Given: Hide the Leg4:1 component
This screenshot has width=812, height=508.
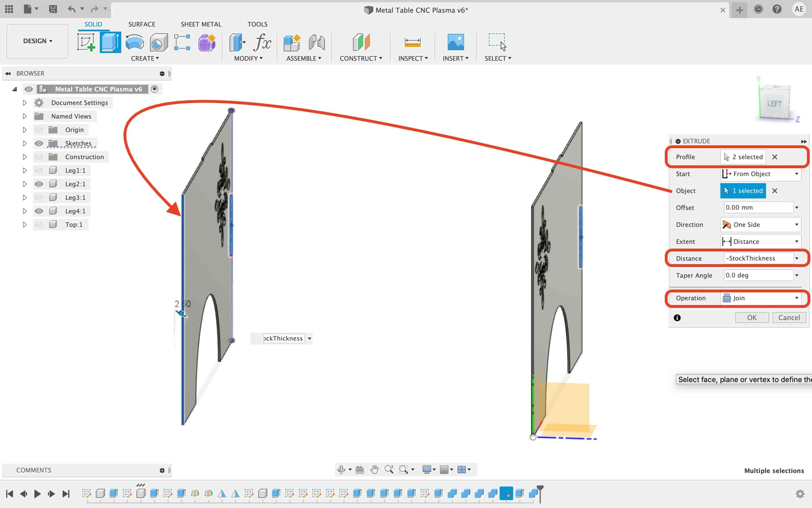Looking at the screenshot, I should [39, 211].
